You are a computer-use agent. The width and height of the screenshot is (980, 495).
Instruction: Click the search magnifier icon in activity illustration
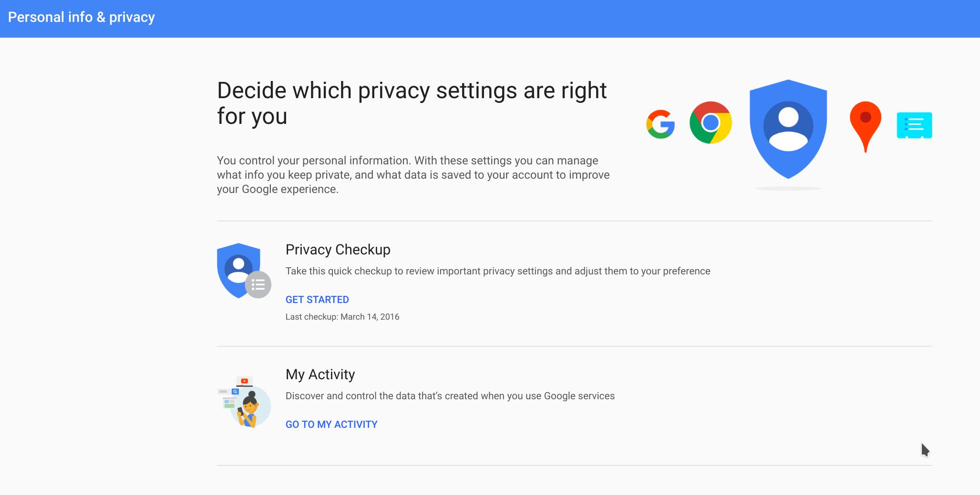tap(235, 392)
